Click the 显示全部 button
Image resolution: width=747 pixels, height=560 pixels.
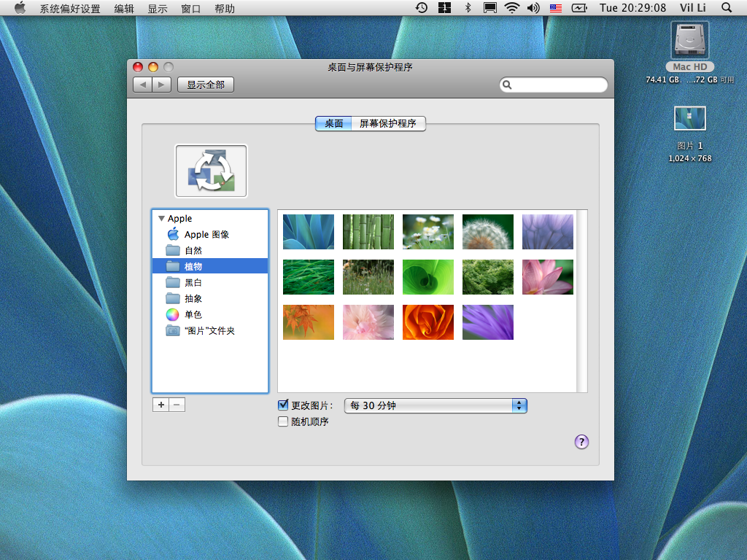(205, 85)
